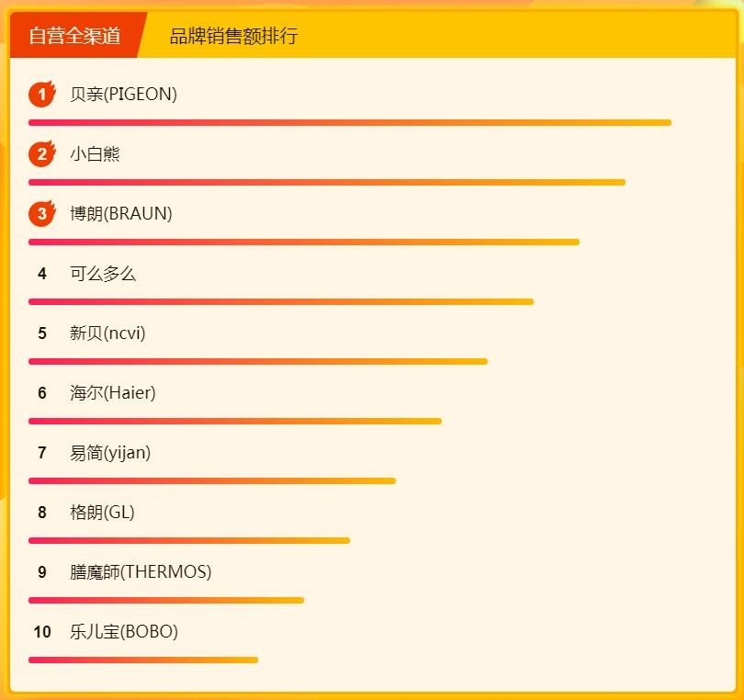
Task: Open the 易简(yijan) brand entry
Action: click(x=110, y=452)
